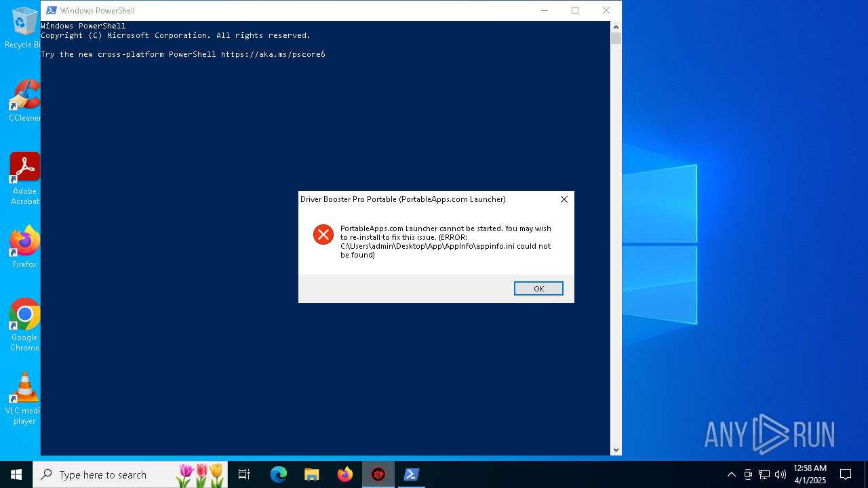Viewport: 868px width, 488px height.
Task: Select the CCleaner desktop shortcut
Action: [24, 101]
